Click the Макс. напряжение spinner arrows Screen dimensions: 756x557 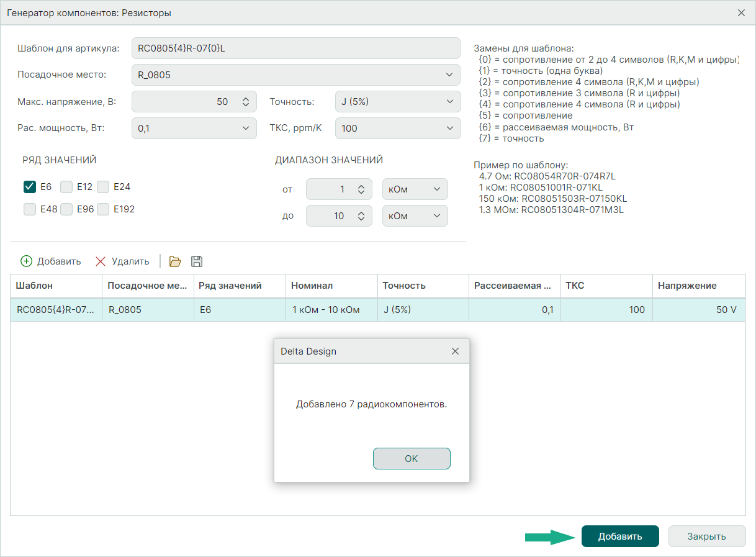pos(245,102)
